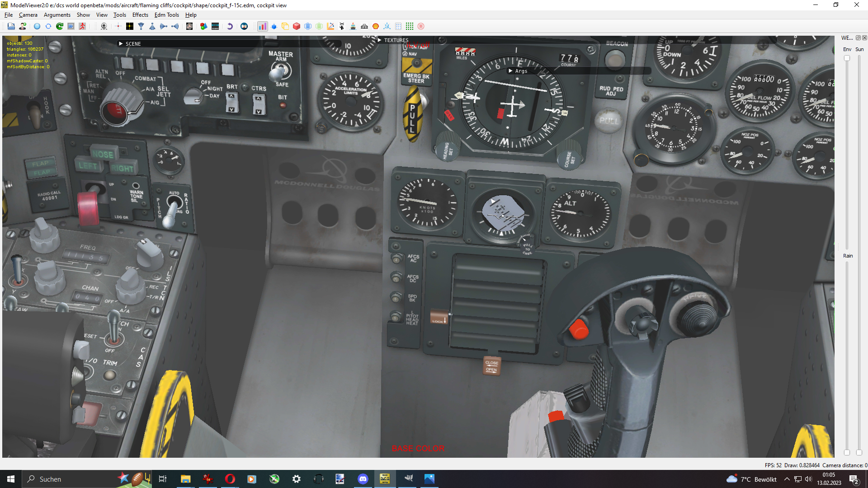Image resolution: width=868 pixels, height=488 pixels.
Task: Click the red crosshair point icon
Action: click(118, 26)
